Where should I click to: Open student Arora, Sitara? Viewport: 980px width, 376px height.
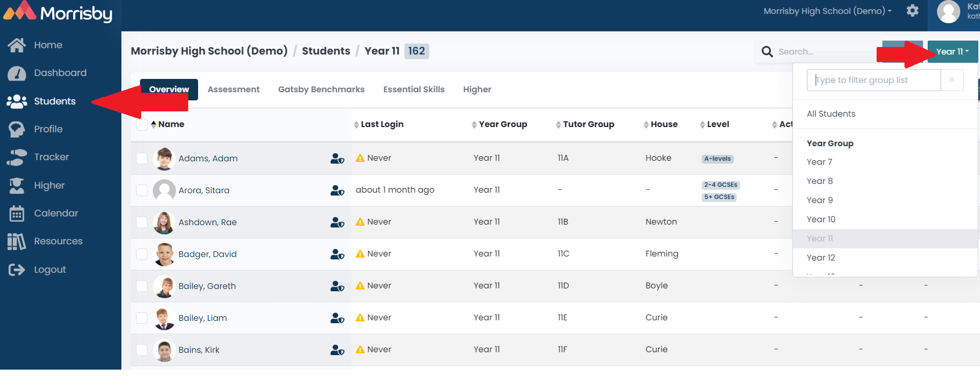click(x=204, y=190)
